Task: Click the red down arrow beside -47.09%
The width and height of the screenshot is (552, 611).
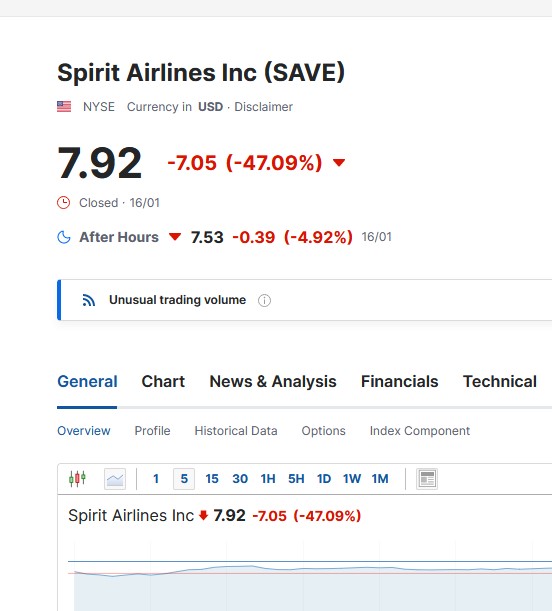Action: pos(339,162)
